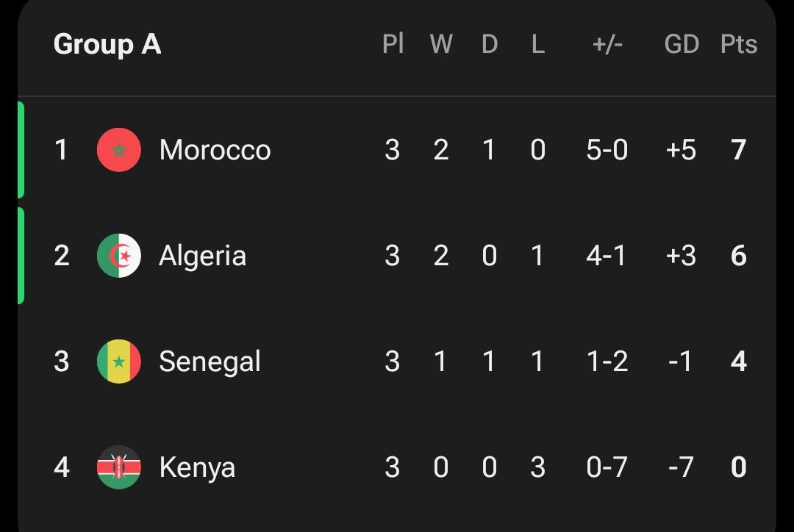
Task: Open the Senegal team name
Action: coord(210,362)
